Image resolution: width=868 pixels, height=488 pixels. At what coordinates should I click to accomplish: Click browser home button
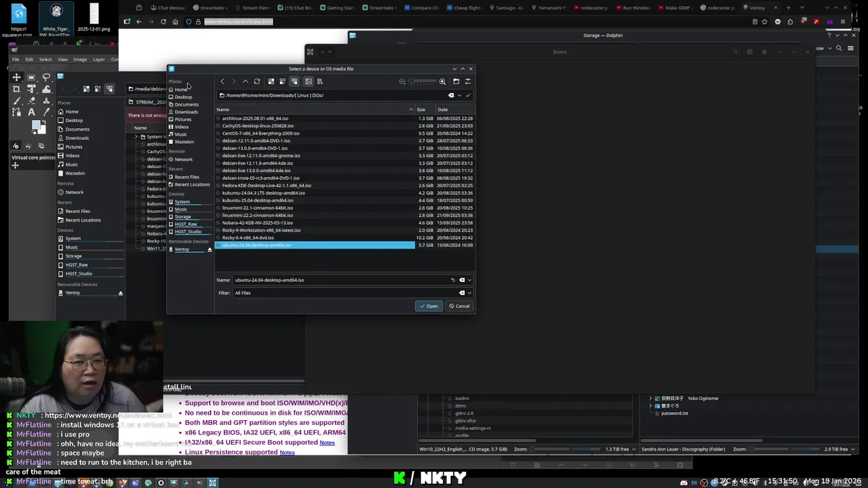(175, 22)
